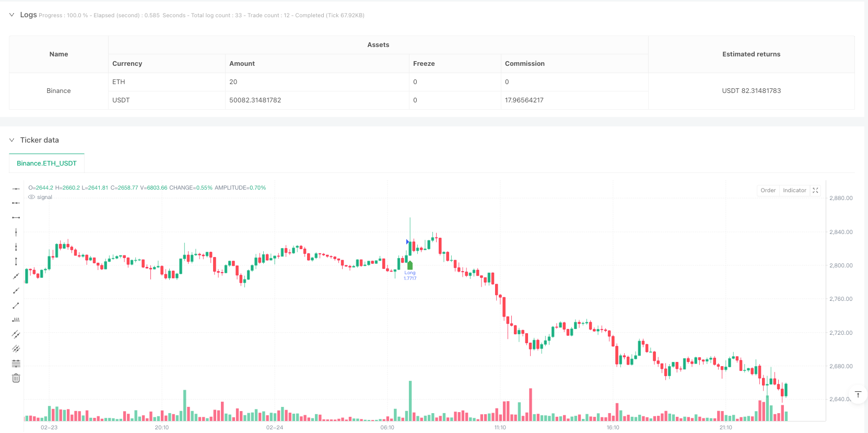Click the USDT 82.31481783 returns value
The height and width of the screenshot is (433, 868).
click(x=751, y=91)
